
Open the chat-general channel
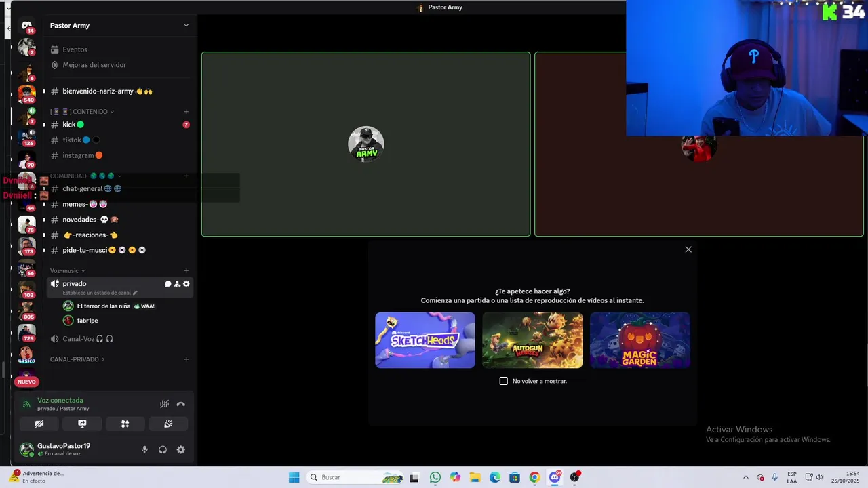point(120,188)
